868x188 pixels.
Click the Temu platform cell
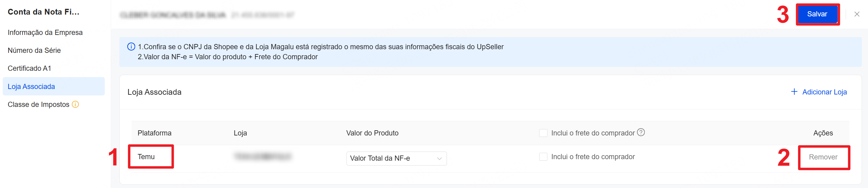pyautogui.click(x=146, y=157)
